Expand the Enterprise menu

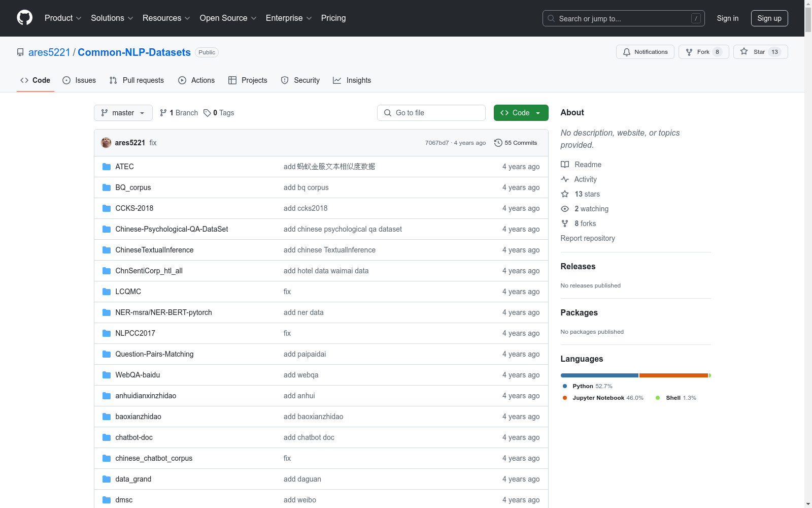289,18
